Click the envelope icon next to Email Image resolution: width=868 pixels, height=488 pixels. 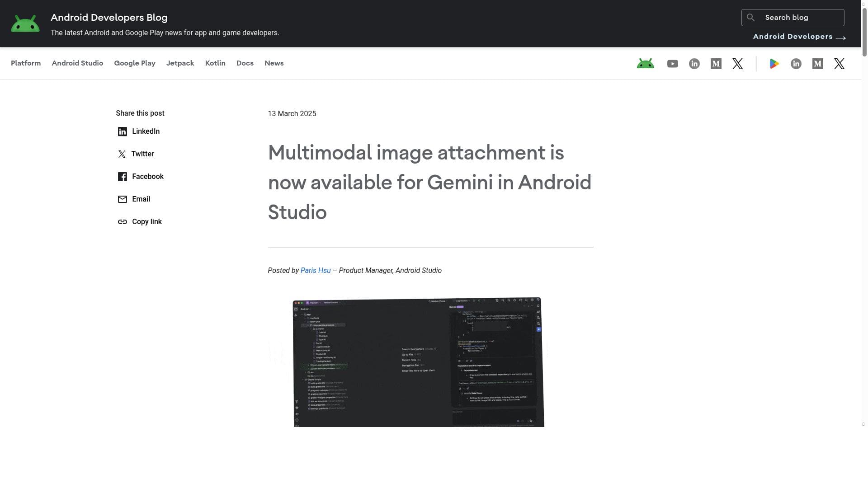pyautogui.click(x=122, y=199)
